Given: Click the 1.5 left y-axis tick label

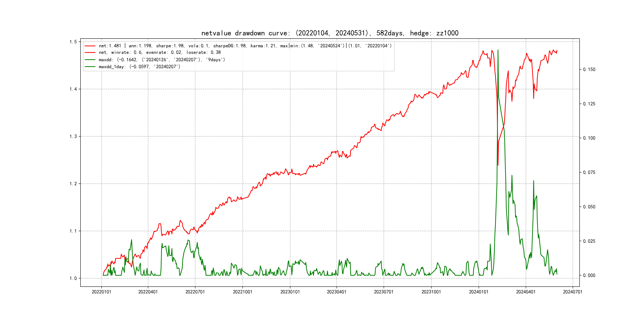Looking at the screenshot, I should point(73,42).
